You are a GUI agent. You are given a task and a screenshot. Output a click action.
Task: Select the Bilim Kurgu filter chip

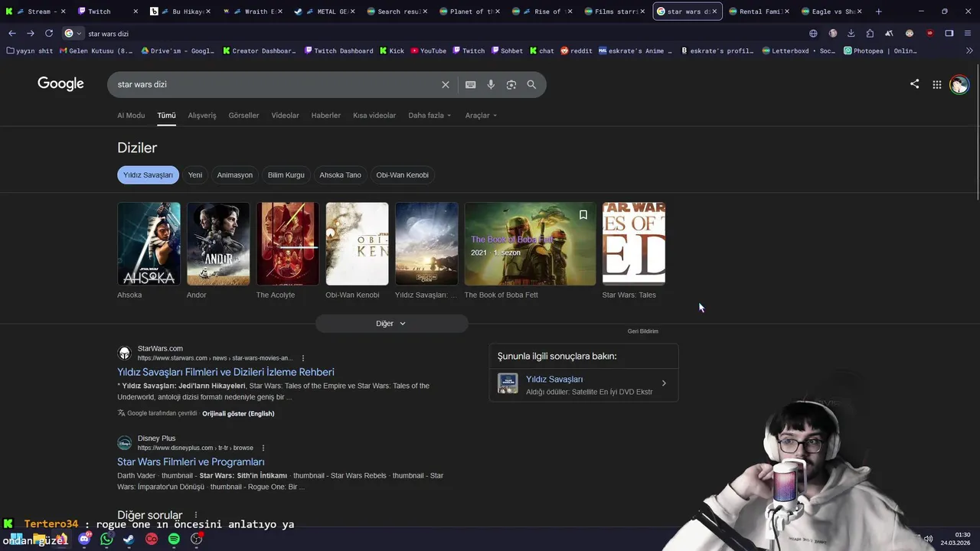point(286,175)
